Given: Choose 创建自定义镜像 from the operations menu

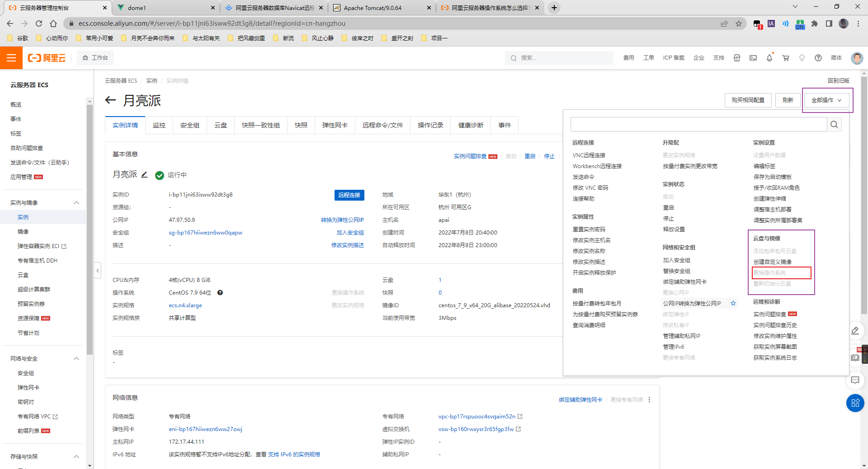Looking at the screenshot, I should coord(773,262).
